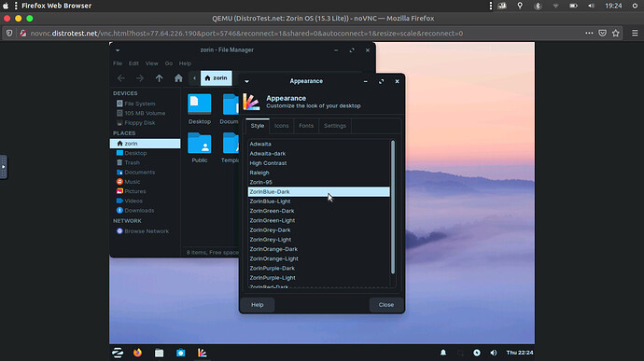Select the ZorinGreen-Dark theme
644x361 pixels.
pyautogui.click(x=318, y=211)
